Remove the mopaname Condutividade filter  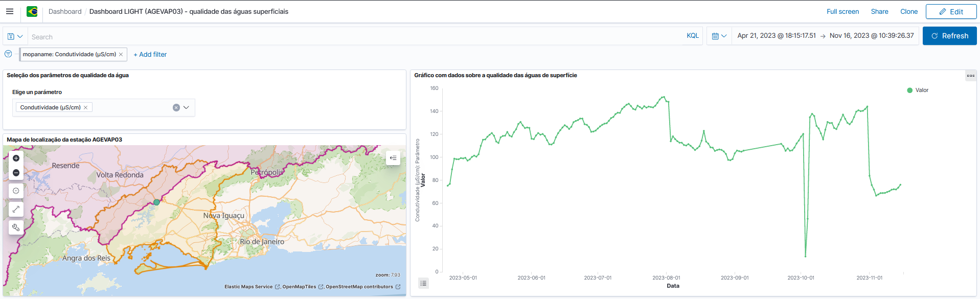click(x=121, y=54)
